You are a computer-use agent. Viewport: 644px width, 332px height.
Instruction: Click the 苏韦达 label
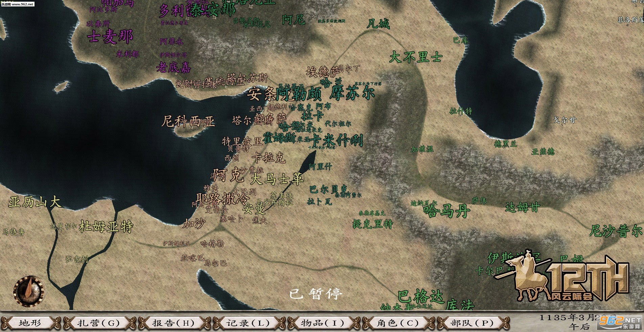[281, 195]
